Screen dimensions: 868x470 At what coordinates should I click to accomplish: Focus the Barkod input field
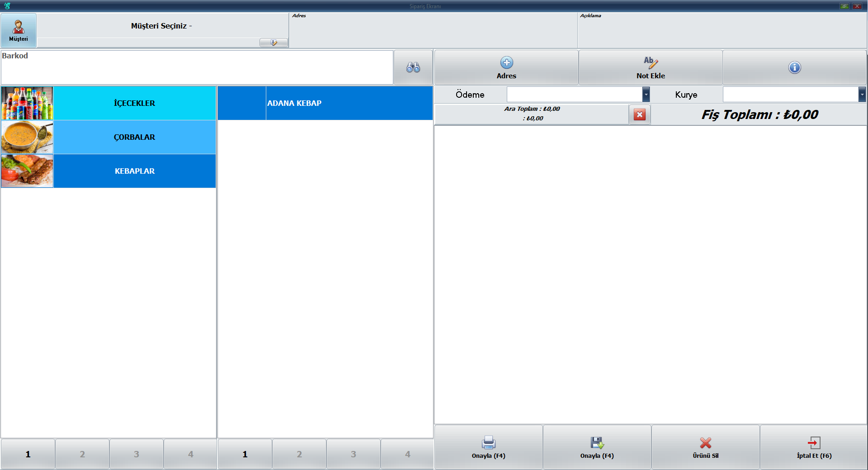coord(197,67)
